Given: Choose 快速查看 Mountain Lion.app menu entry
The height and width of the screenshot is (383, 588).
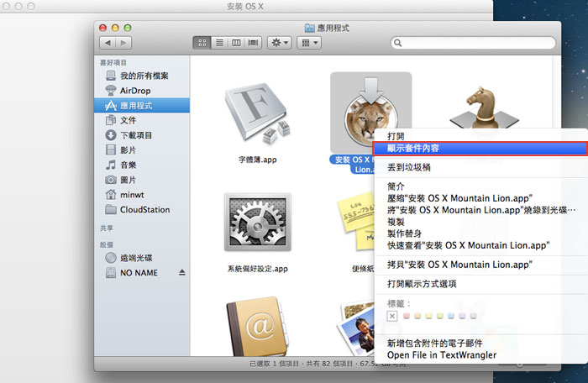Looking at the screenshot, I should (x=481, y=245).
